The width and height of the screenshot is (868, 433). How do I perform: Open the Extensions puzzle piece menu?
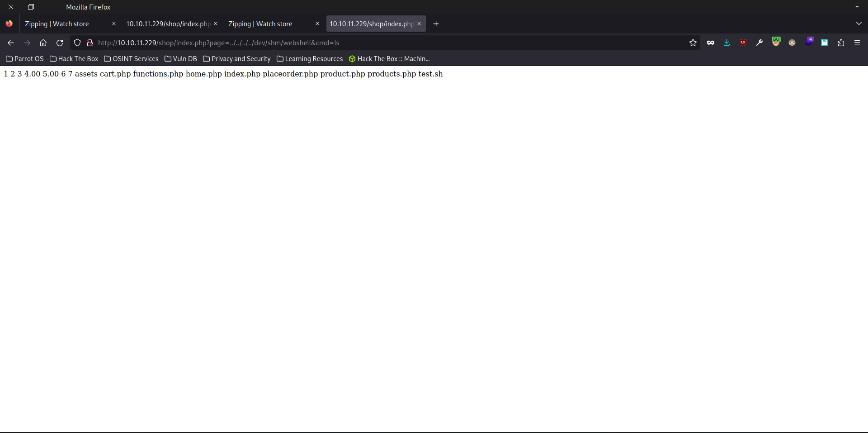[x=841, y=43]
